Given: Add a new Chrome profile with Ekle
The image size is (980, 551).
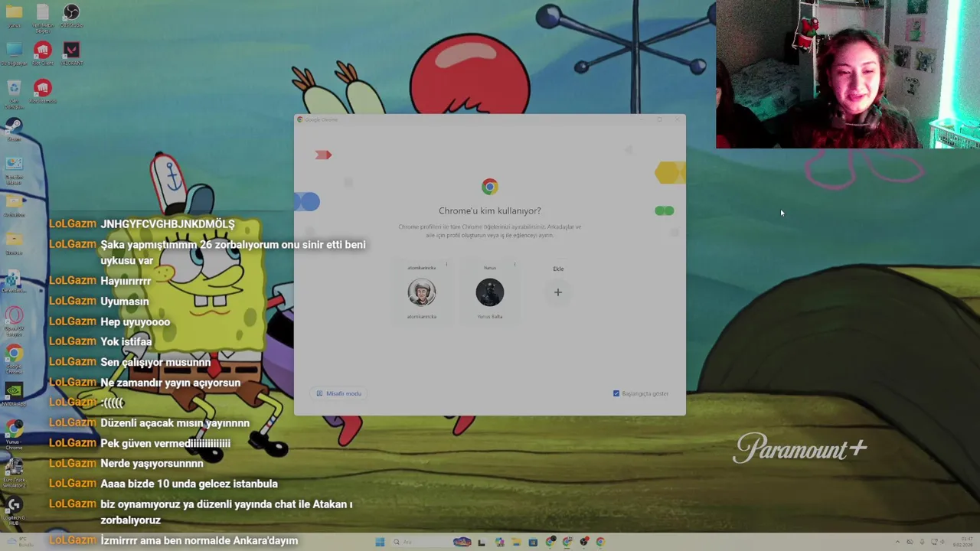Looking at the screenshot, I should 558,292.
